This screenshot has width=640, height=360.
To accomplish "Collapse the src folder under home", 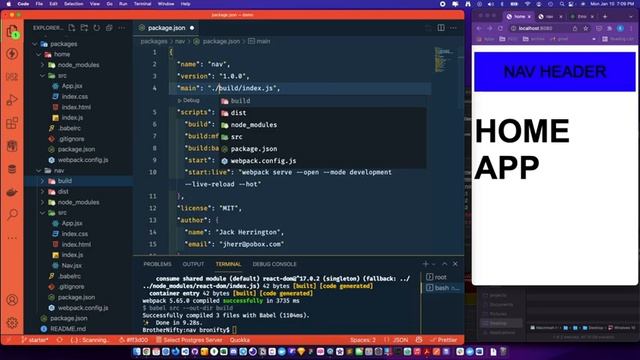I will pos(42,76).
